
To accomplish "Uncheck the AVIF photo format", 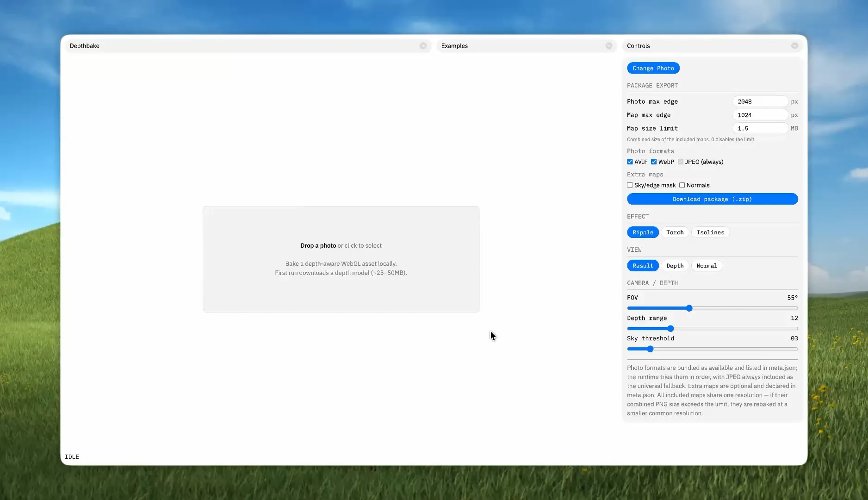I will tap(630, 162).
